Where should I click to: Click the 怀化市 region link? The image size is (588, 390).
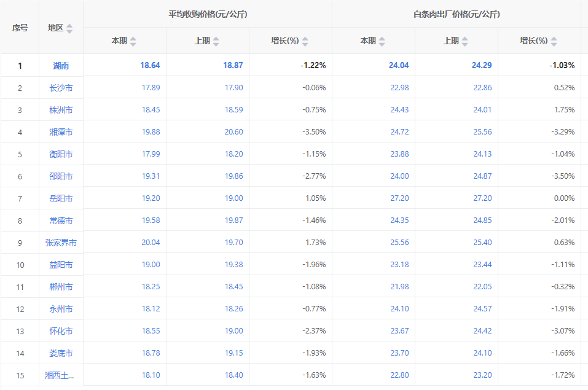(x=61, y=331)
